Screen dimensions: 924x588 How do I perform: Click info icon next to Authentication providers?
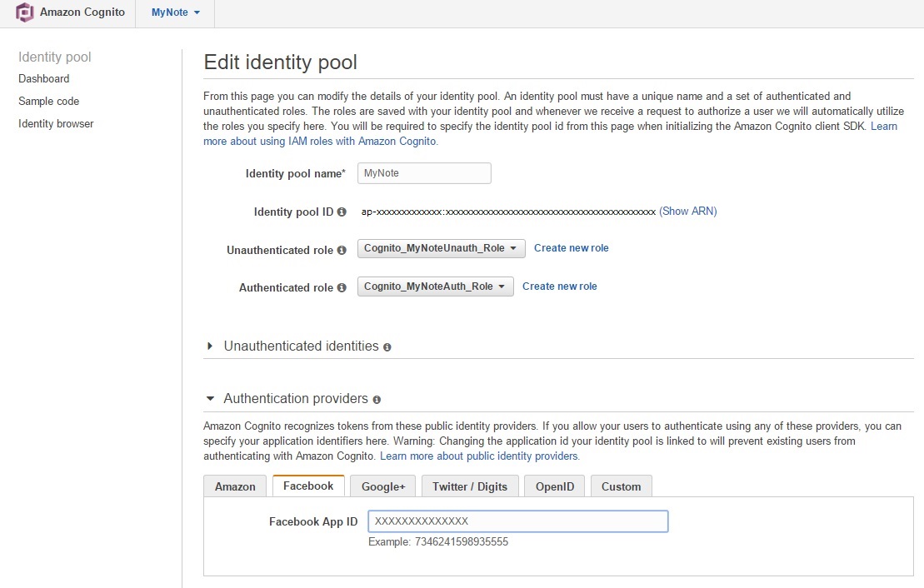[377, 400]
